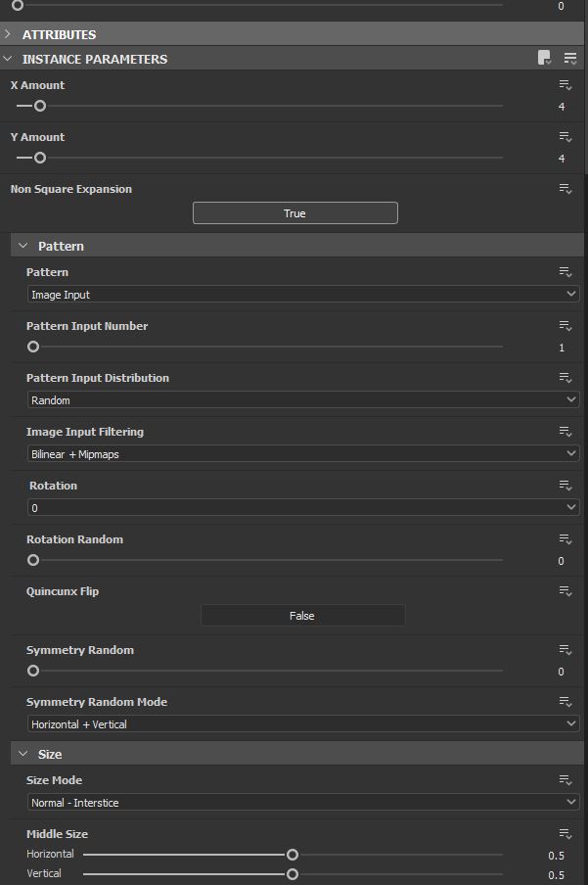Set Non Square Expansion to False
Viewport: 588px width, 885px height.
click(x=294, y=212)
